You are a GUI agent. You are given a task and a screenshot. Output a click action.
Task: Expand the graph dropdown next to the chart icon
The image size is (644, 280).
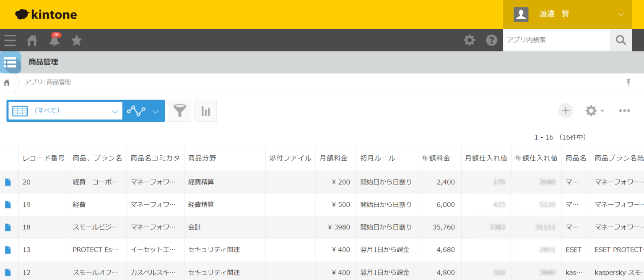tap(155, 111)
